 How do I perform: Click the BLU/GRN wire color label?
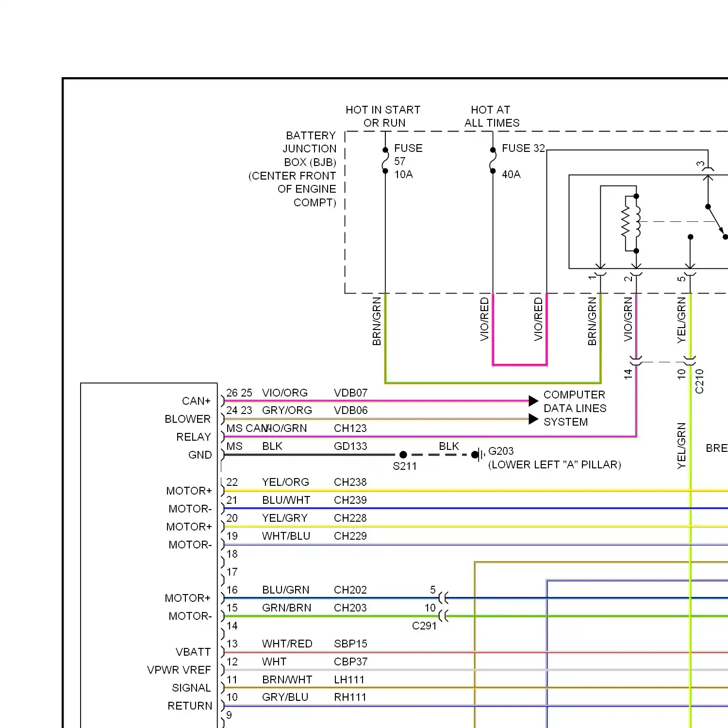coord(285,590)
